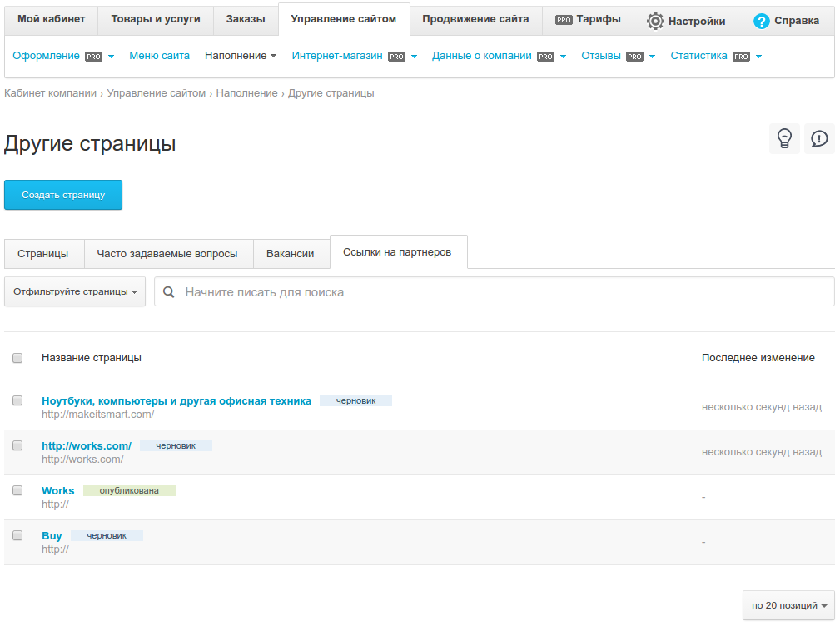
Task: Select the Buy page row checkbox
Action: (x=17, y=535)
